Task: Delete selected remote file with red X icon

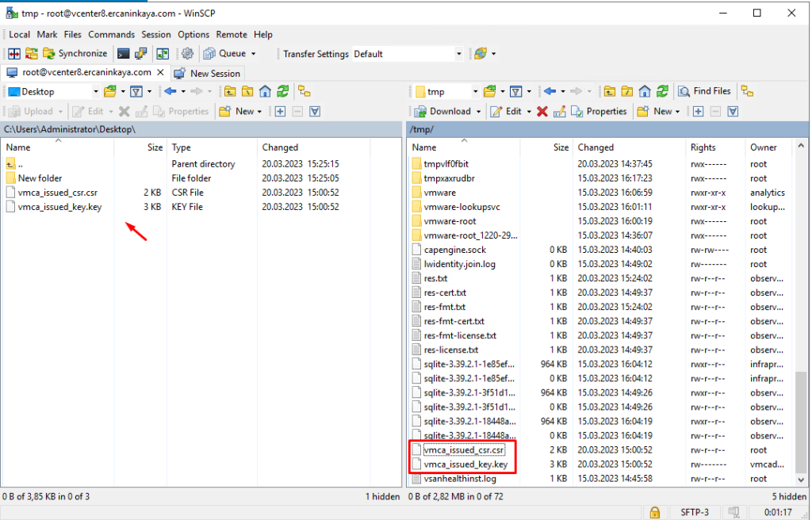Action: 542,112
